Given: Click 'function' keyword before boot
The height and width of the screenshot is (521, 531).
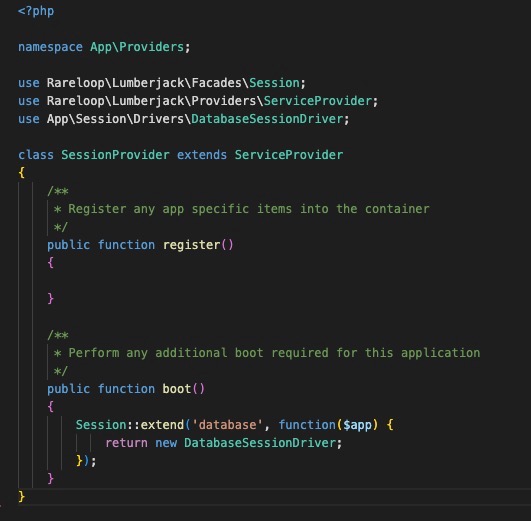Looking at the screenshot, I should tap(126, 389).
